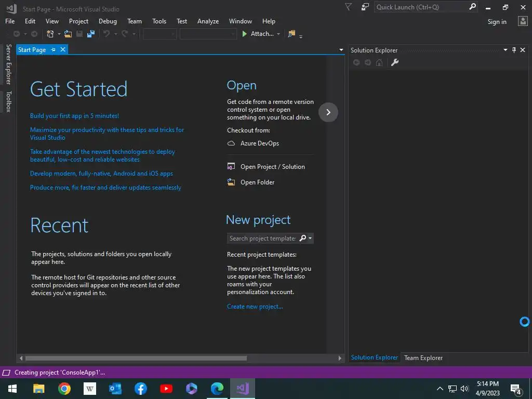Click the Open File toolbar icon
Viewport: 532px width, 399px height.
tap(68, 34)
